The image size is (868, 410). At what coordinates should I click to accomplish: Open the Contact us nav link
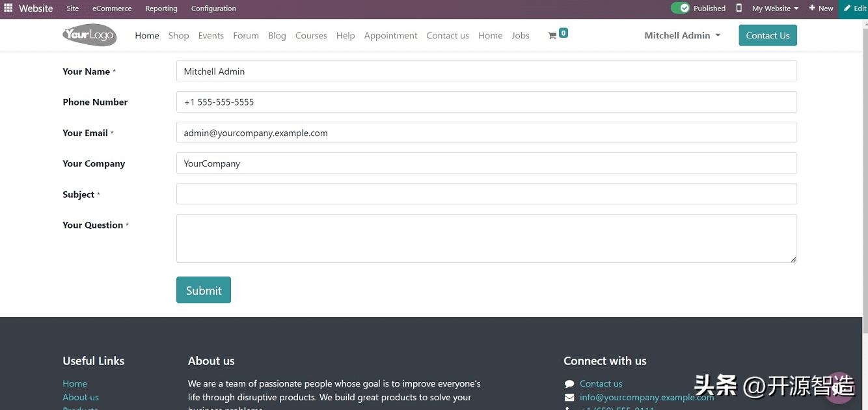click(448, 36)
